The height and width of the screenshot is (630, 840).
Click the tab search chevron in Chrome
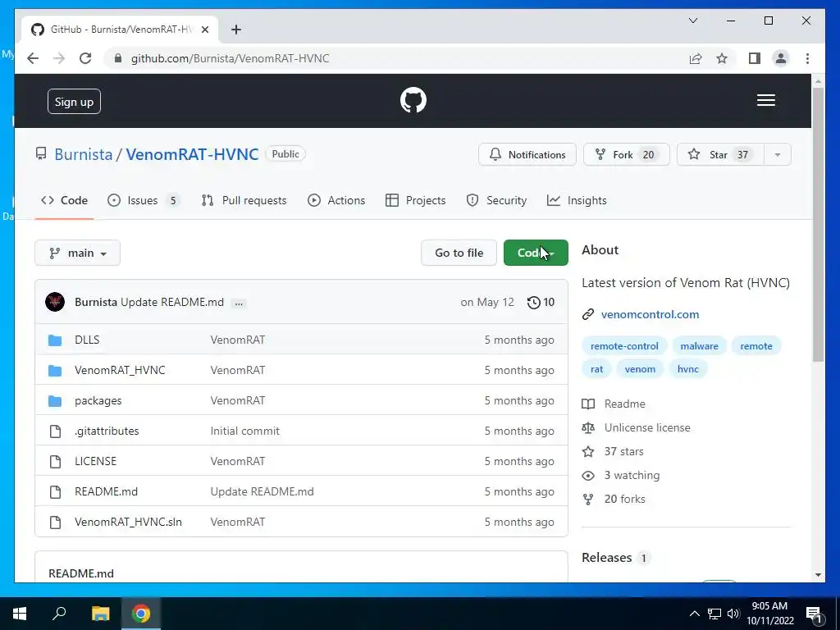(692, 21)
